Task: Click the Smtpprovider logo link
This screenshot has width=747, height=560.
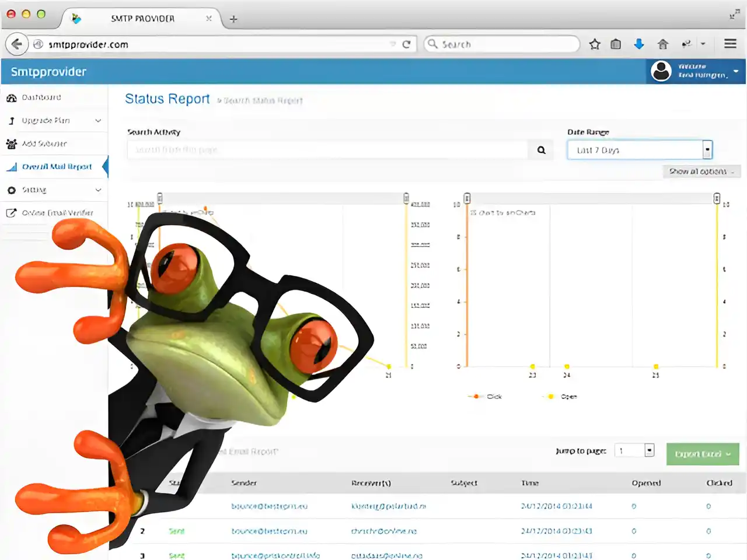Action: [48, 72]
